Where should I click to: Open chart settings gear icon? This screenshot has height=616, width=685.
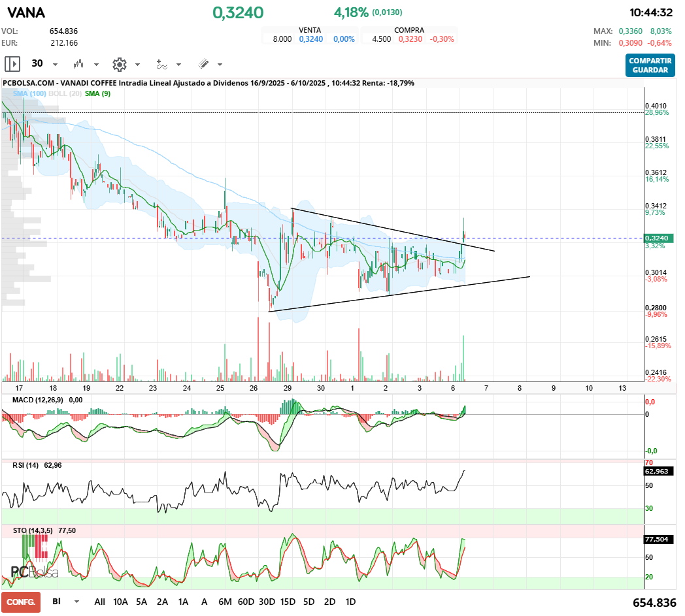[x=119, y=65]
